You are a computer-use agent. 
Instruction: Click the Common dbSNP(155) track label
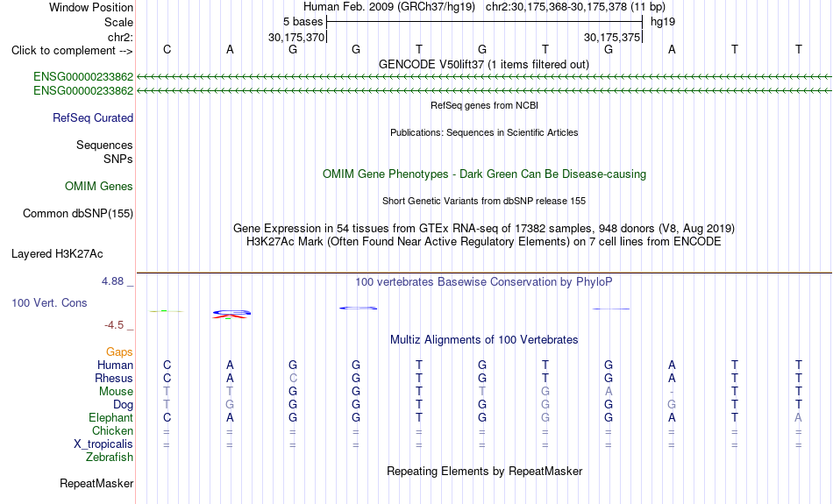coord(77,214)
